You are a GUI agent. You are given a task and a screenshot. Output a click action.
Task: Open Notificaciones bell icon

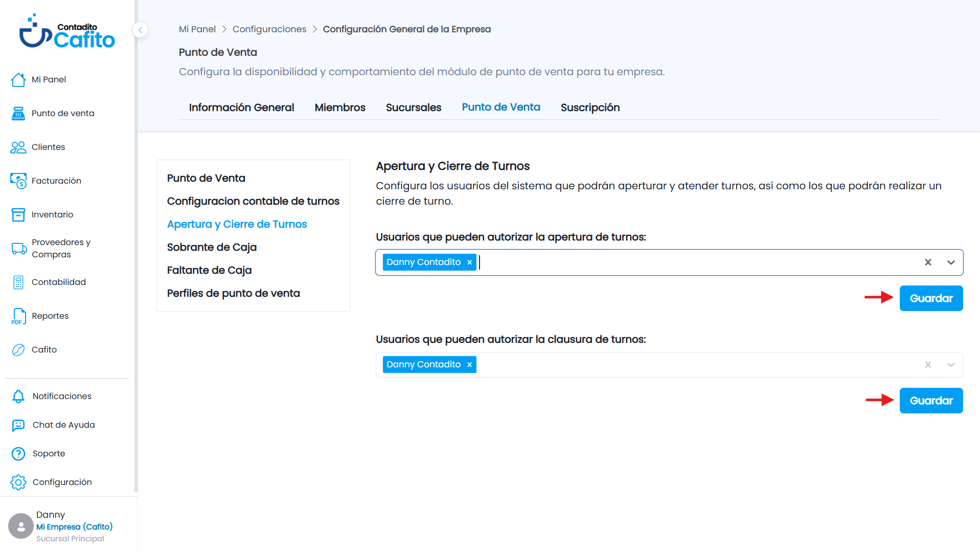point(18,396)
